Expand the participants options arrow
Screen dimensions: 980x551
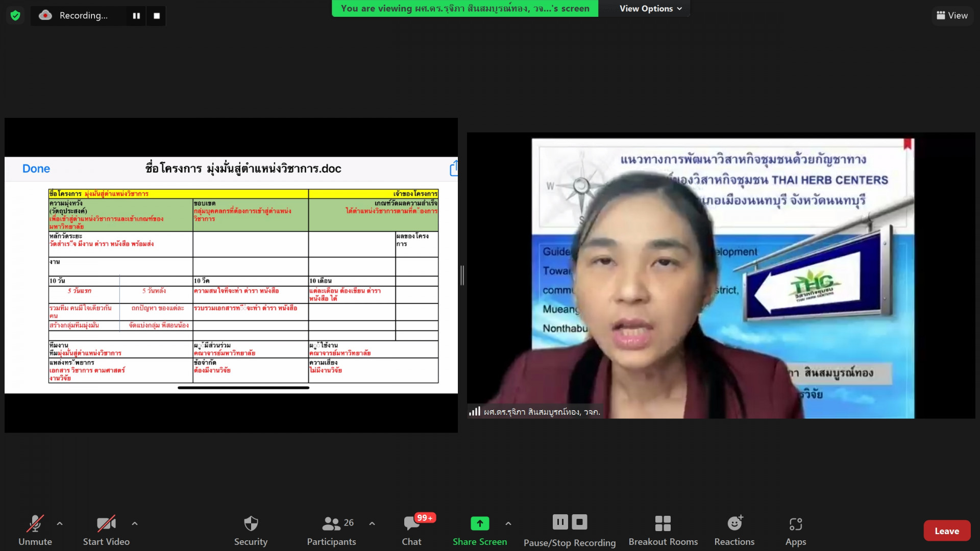[372, 523]
